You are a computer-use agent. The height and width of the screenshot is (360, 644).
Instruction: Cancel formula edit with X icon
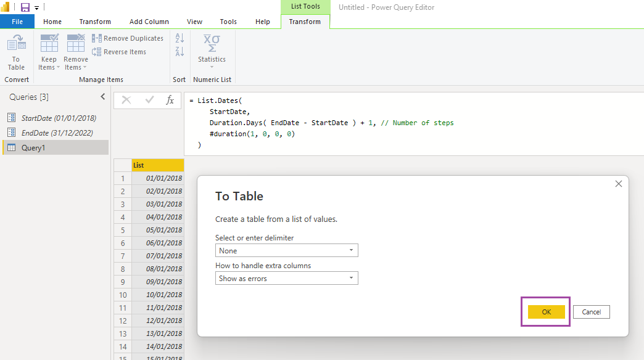126,100
